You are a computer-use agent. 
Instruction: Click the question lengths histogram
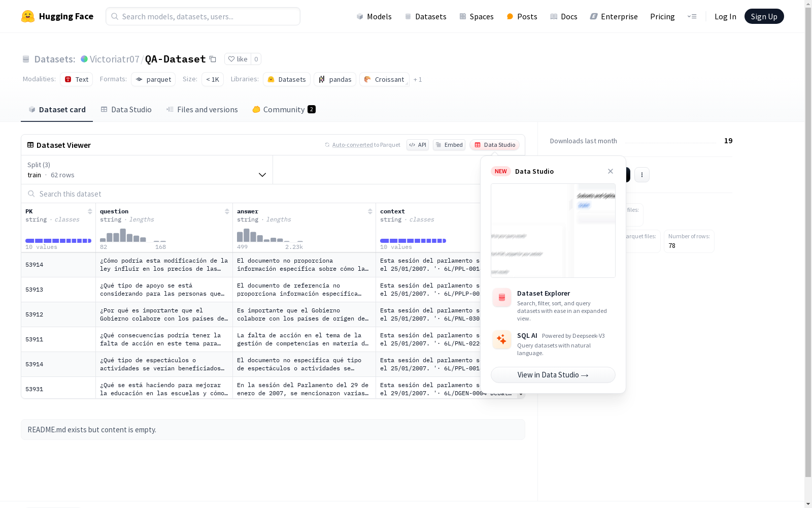(133, 235)
